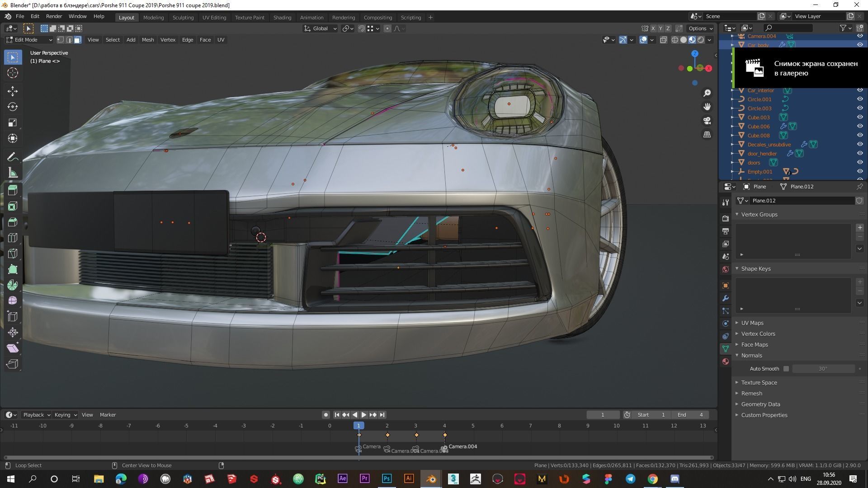Jump to the timeline end point
868x488 pixels.
click(x=382, y=415)
